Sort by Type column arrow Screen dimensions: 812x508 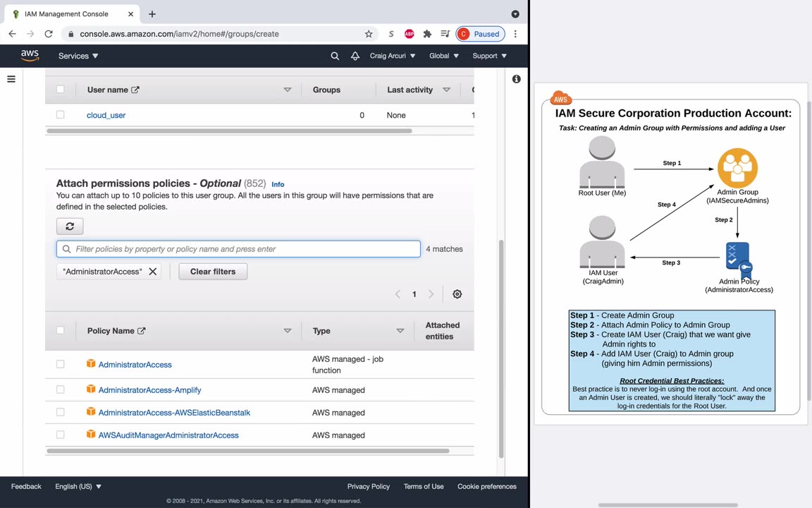400,331
